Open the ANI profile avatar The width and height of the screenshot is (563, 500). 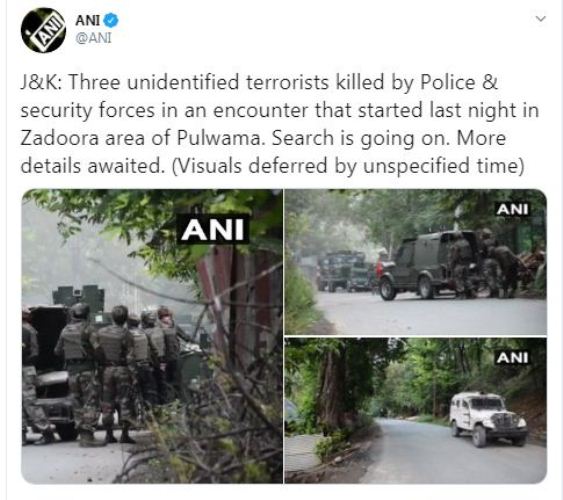point(43,30)
